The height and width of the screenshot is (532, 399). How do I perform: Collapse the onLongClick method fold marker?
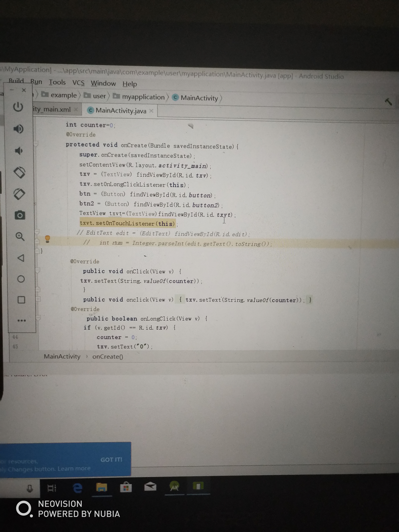[x=38, y=318]
